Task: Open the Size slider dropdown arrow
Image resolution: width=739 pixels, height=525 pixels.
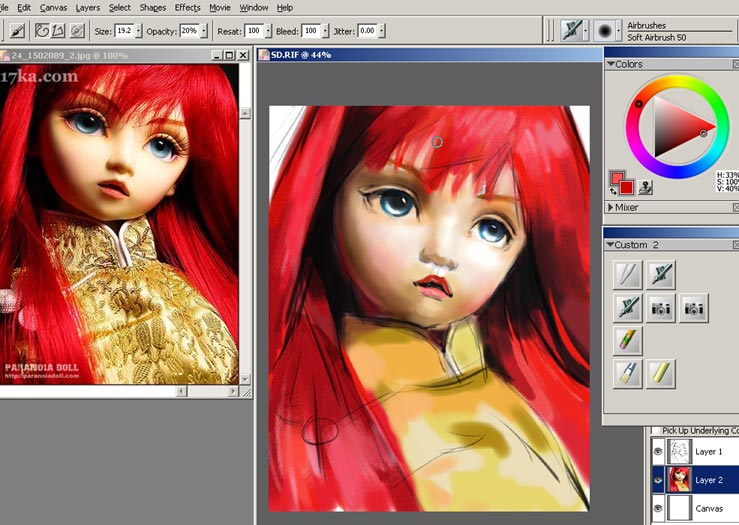Action: [x=138, y=31]
